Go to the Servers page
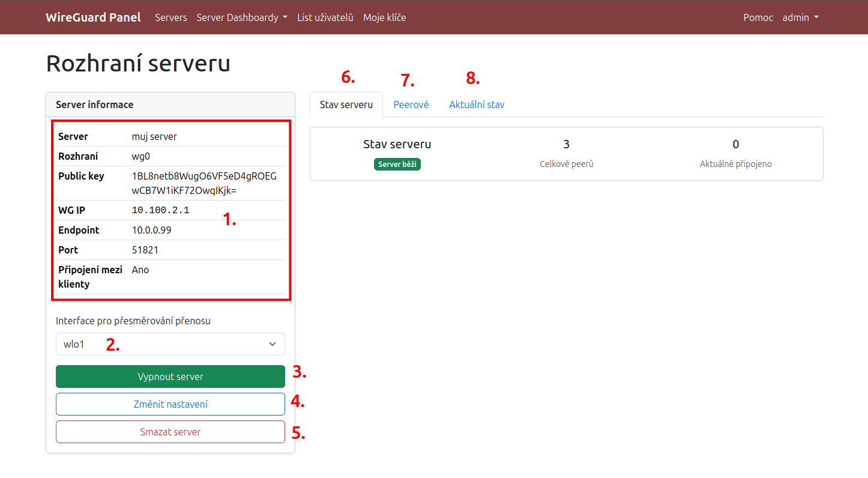 point(171,17)
